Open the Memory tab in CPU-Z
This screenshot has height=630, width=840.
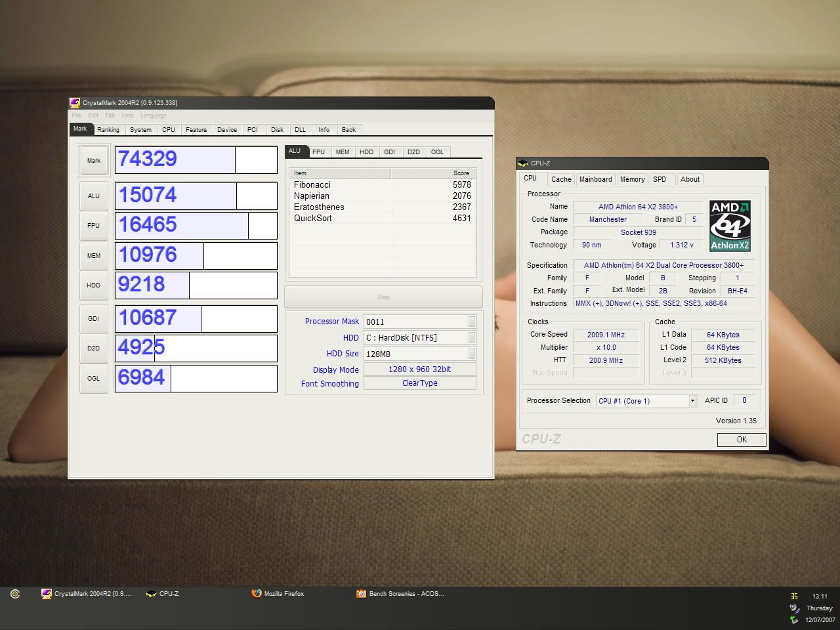632,179
